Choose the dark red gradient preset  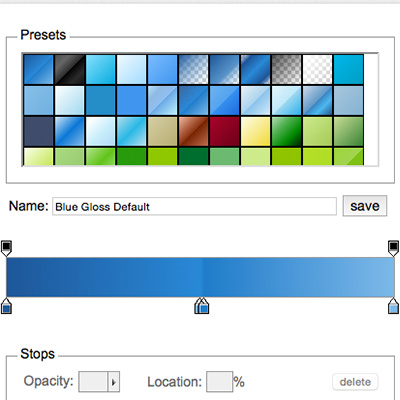[x=225, y=131]
